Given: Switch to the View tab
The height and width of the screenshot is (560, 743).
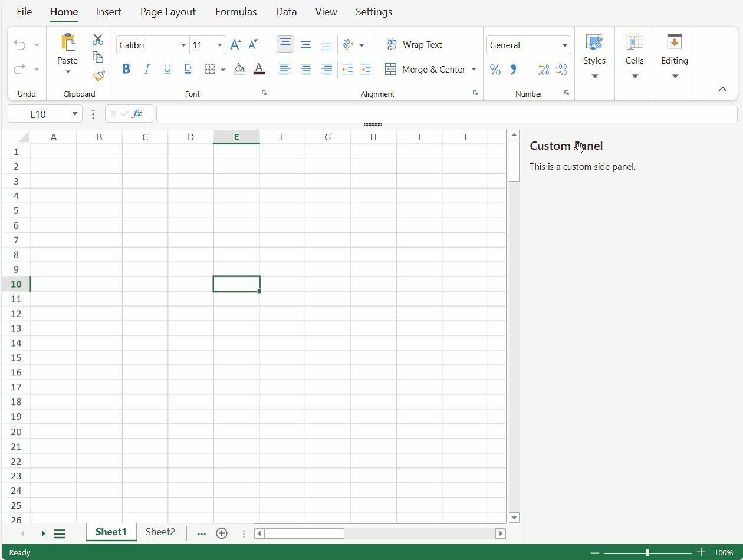Looking at the screenshot, I should [x=326, y=12].
